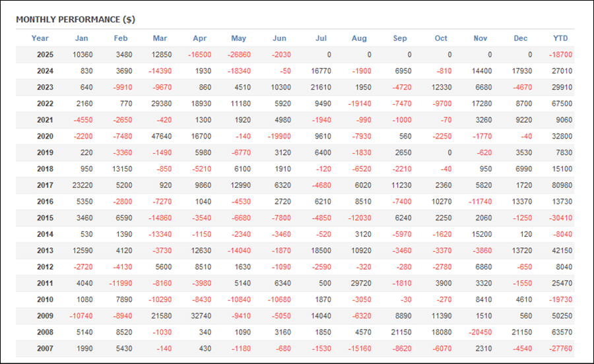This screenshot has height=364, width=594.
Task: Click 2022 Mar value 29380
Action: tap(162, 104)
